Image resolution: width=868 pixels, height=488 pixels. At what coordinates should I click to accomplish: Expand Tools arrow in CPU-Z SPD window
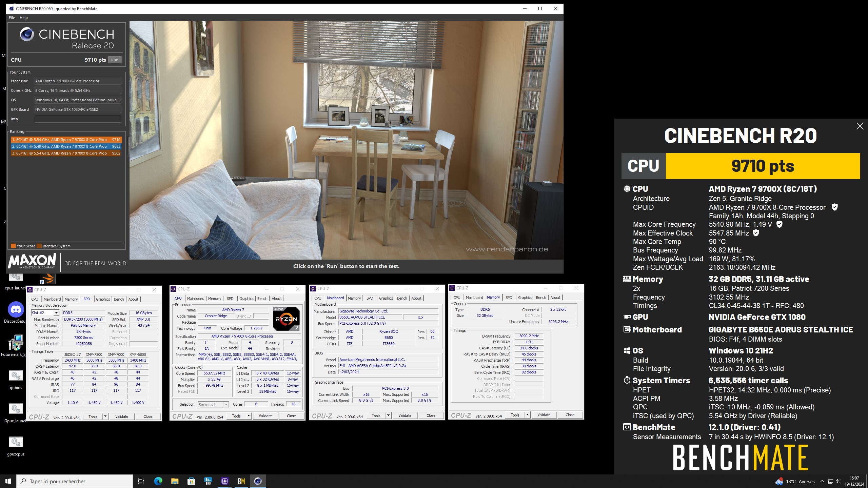[105, 416]
